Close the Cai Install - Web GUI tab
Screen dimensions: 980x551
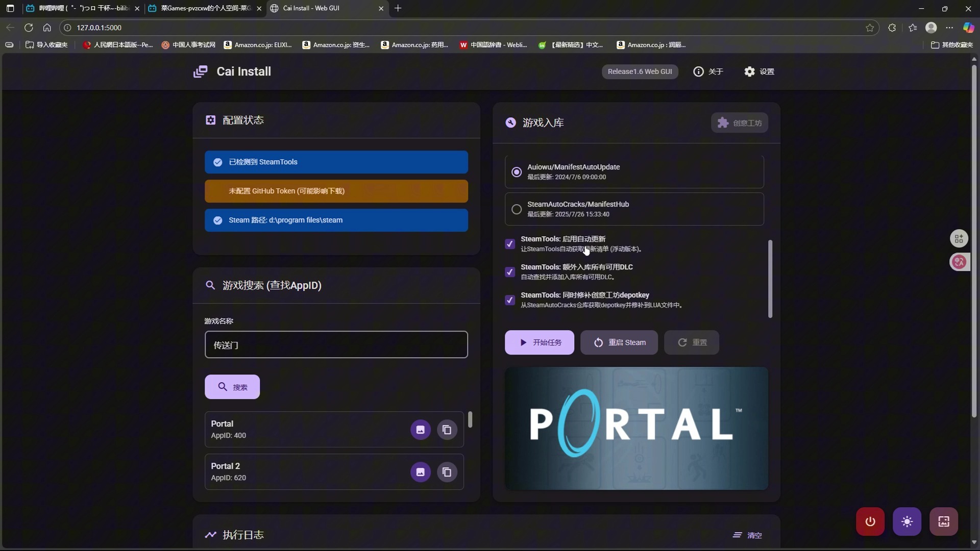coord(381,9)
